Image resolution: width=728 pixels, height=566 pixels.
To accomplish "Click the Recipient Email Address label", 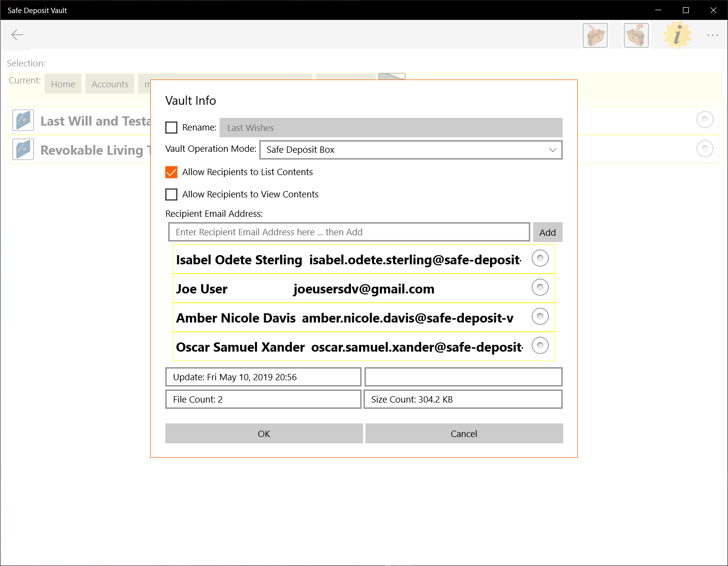I will coord(214,213).
